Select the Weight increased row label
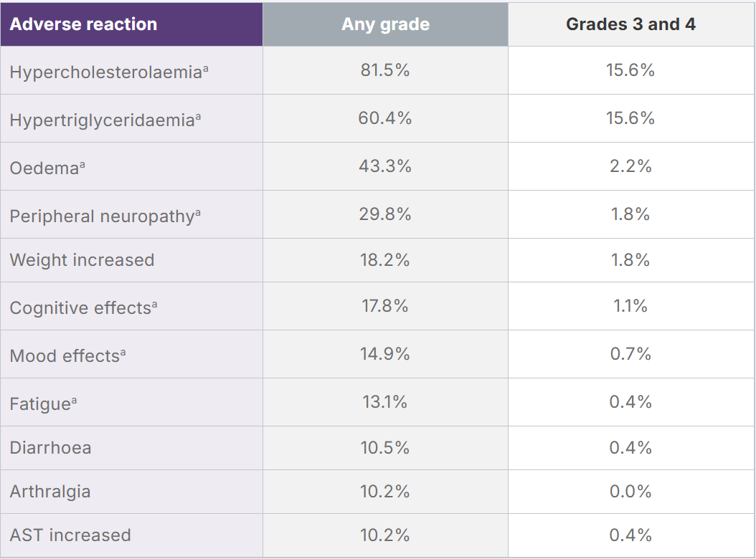Image resolution: width=756 pixels, height=559 pixels. [82, 259]
